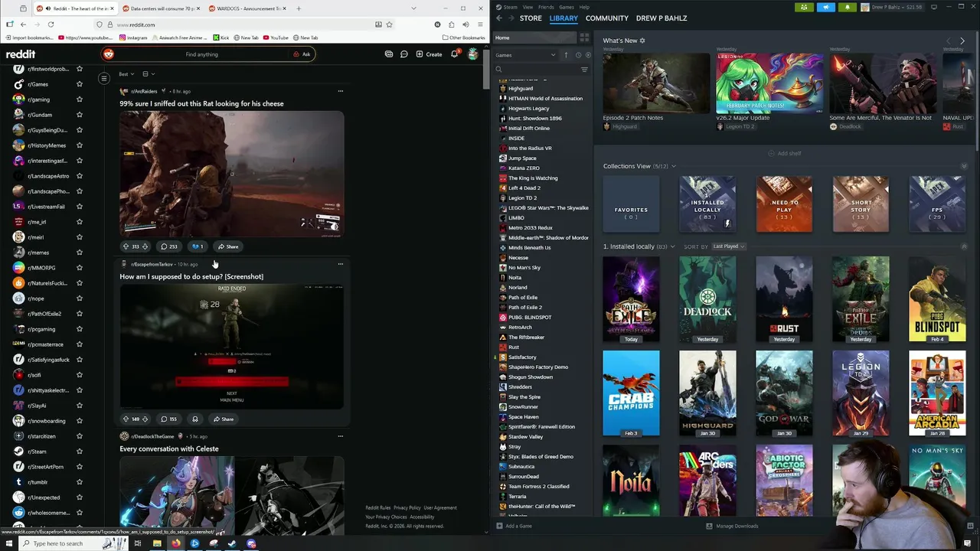The height and width of the screenshot is (551, 980).
Task: Open the Best sort dropdown on Reddit
Action: point(126,74)
